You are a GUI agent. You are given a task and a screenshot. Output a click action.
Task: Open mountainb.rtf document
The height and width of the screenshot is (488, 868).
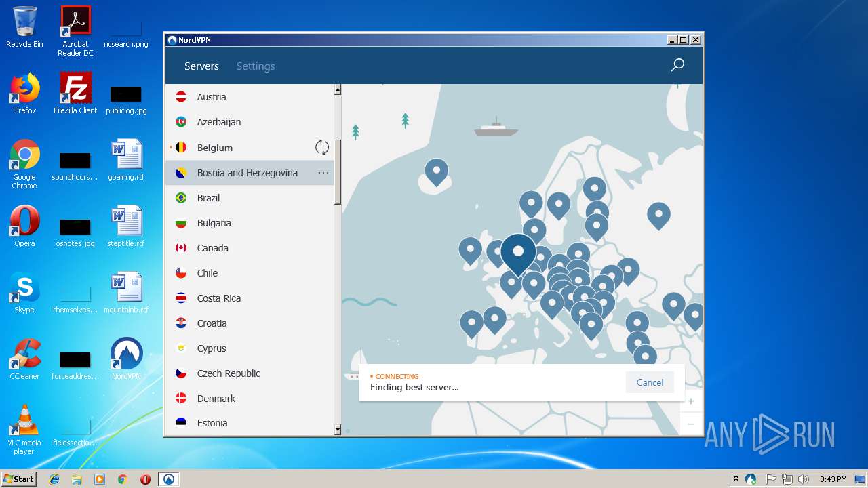(x=126, y=291)
